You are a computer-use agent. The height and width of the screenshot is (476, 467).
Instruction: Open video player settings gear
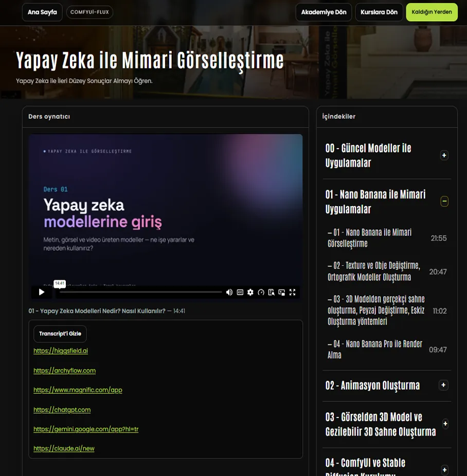(250, 292)
